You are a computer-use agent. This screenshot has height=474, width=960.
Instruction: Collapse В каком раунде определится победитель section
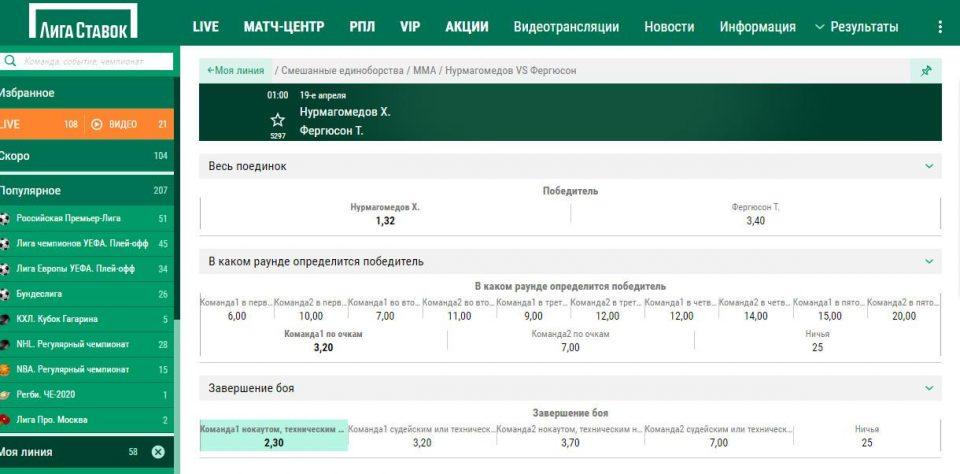929,262
